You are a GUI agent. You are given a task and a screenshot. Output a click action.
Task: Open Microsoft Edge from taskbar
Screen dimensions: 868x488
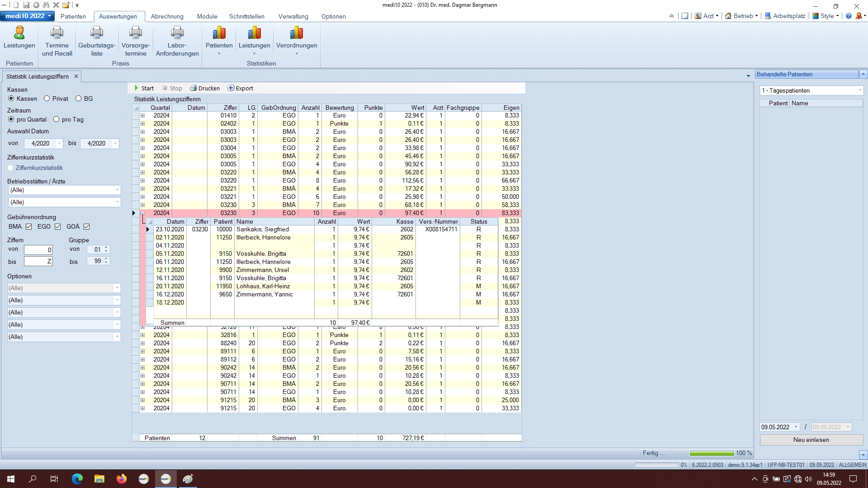tap(77, 479)
